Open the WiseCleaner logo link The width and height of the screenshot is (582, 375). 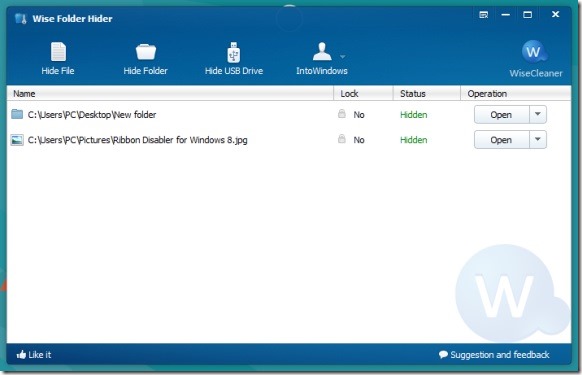pyautogui.click(x=534, y=51)
